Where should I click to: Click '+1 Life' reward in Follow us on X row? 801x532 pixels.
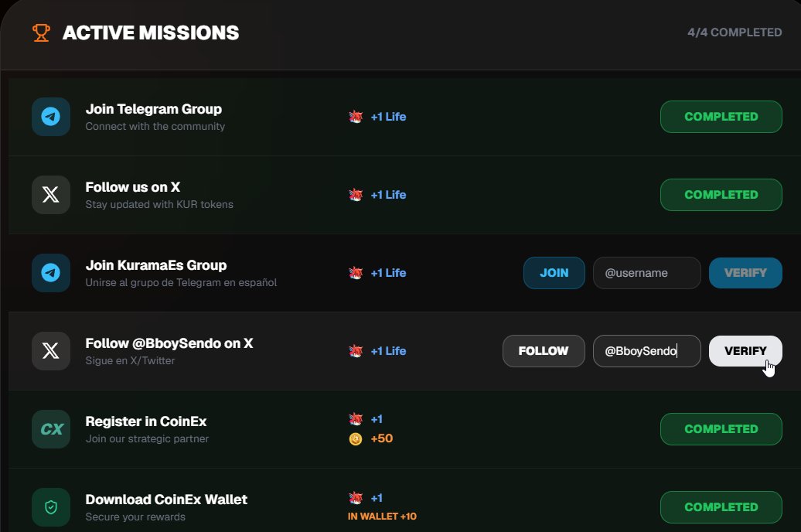point(388,195)
